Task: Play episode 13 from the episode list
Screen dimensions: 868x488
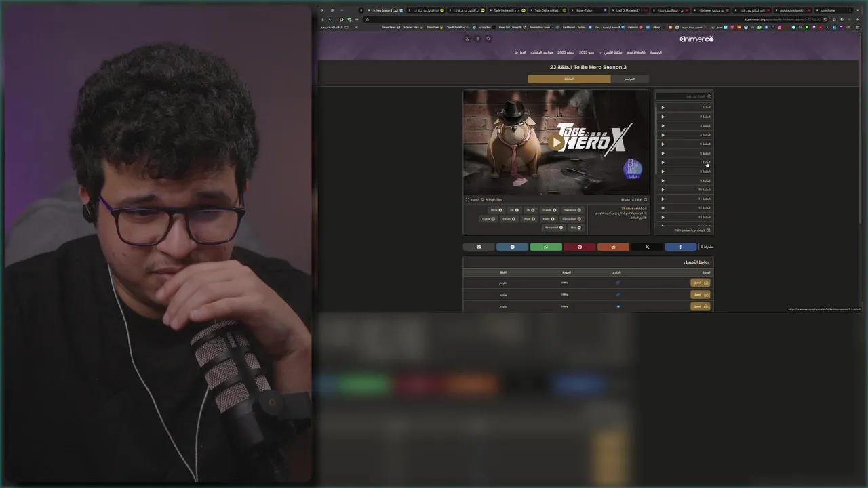Action: point(663,218)
